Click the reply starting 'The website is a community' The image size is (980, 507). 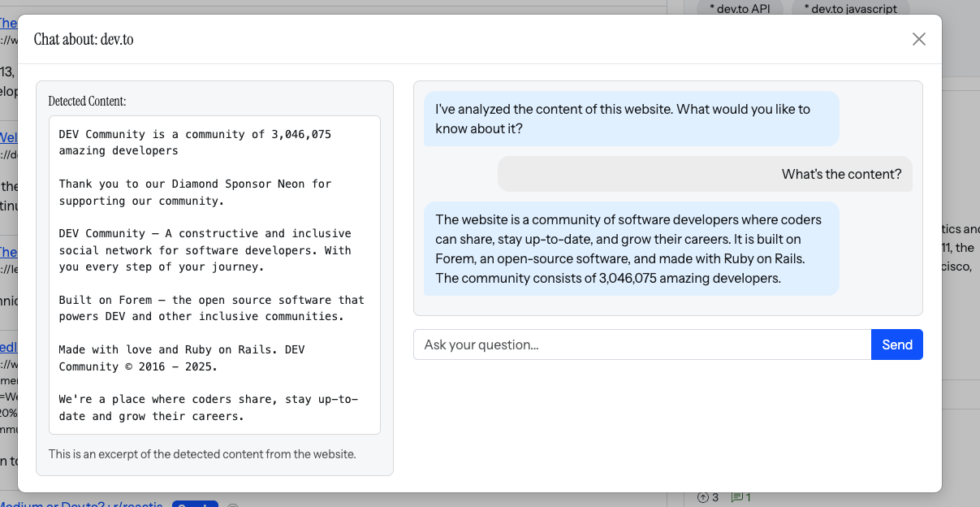click(x=631, y=249)
